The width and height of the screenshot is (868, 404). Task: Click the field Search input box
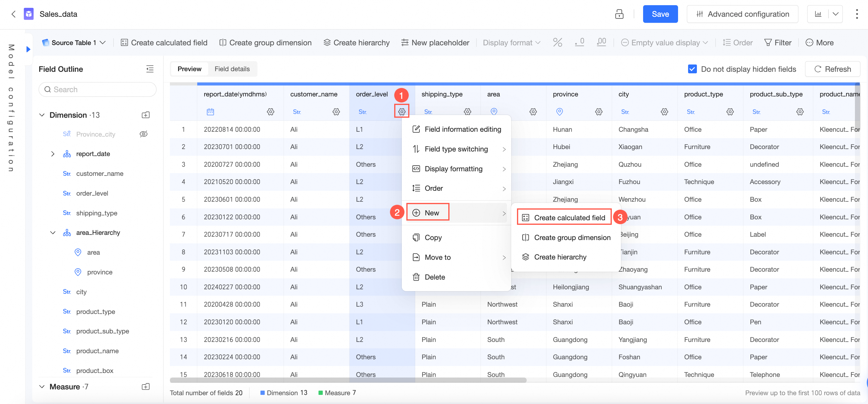click(98, 90)
